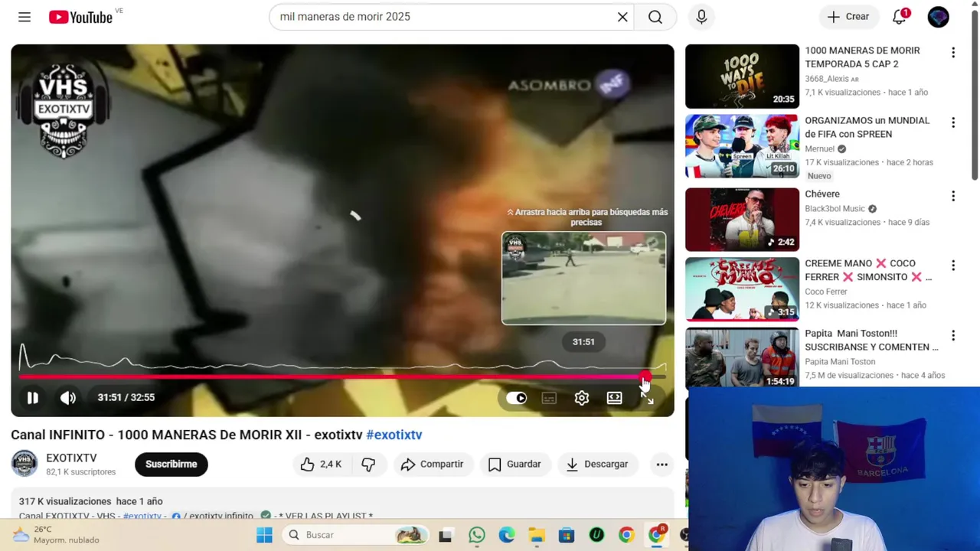Image resolution: width=980 pixels, height=551 pixels.
Task: Click the Black3bol Music channel name
Action: coord(835,208)
